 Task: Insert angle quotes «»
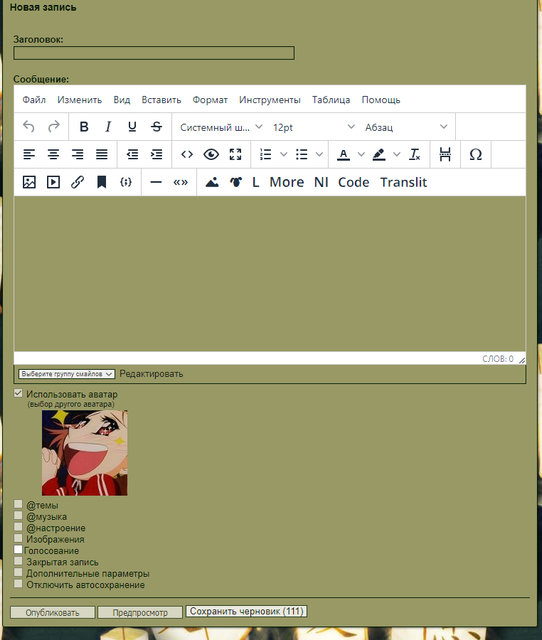(180, 182)
